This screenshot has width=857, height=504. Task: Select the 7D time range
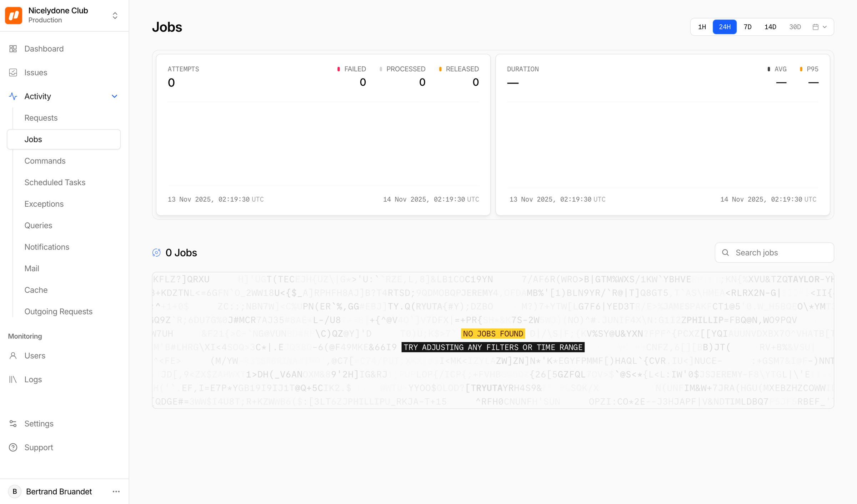748,27
